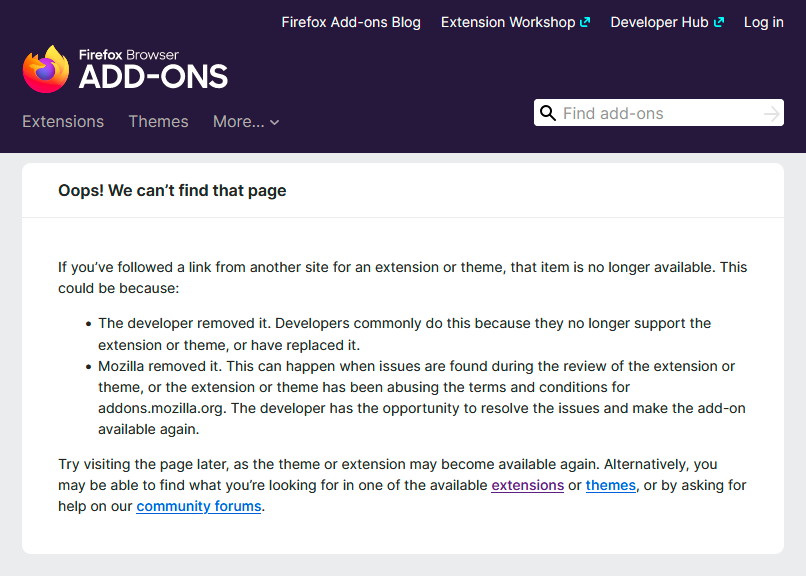
Task: Click the magnifying glass search icon
Action: click(548, 112)
